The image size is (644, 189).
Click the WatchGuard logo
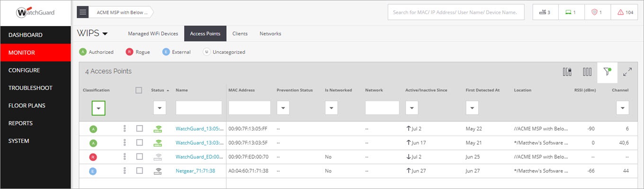(35, 13)
